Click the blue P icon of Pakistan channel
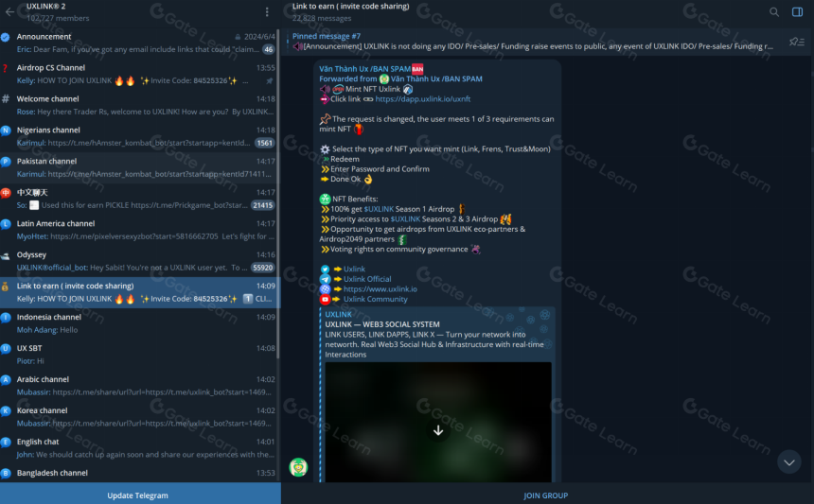The height and width of the screenshot is (504, 814). coord(6,162)
